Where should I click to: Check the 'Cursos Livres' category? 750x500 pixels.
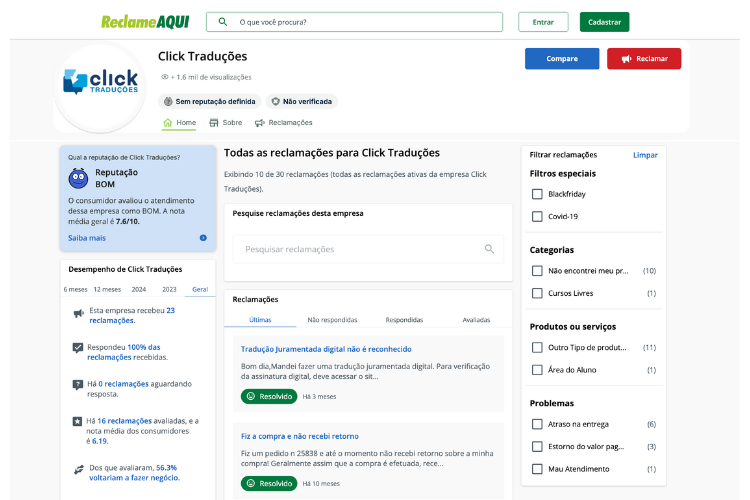[x=537, y=293]
